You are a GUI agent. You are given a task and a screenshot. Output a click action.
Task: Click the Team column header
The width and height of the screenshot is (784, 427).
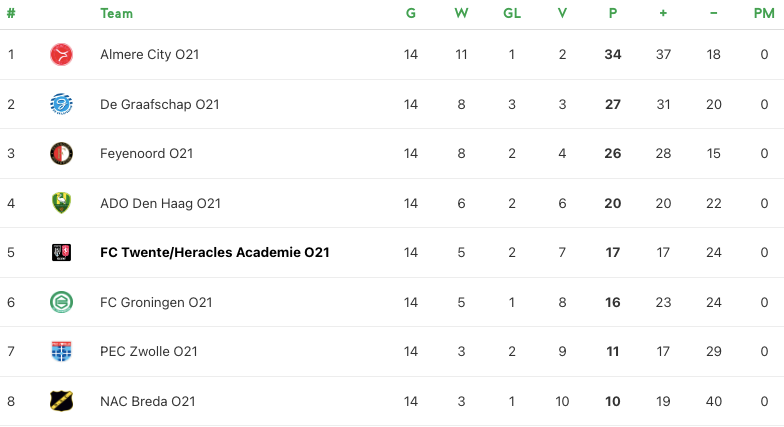click(116, 13)
